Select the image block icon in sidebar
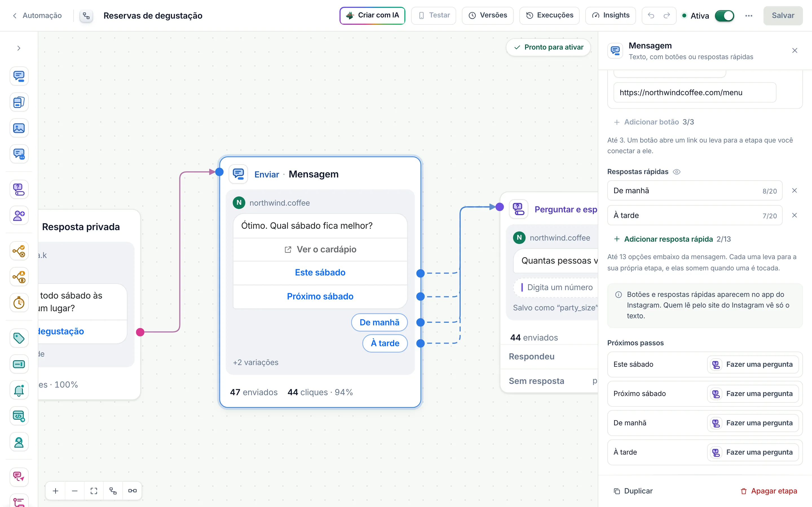 coord(19,128)
